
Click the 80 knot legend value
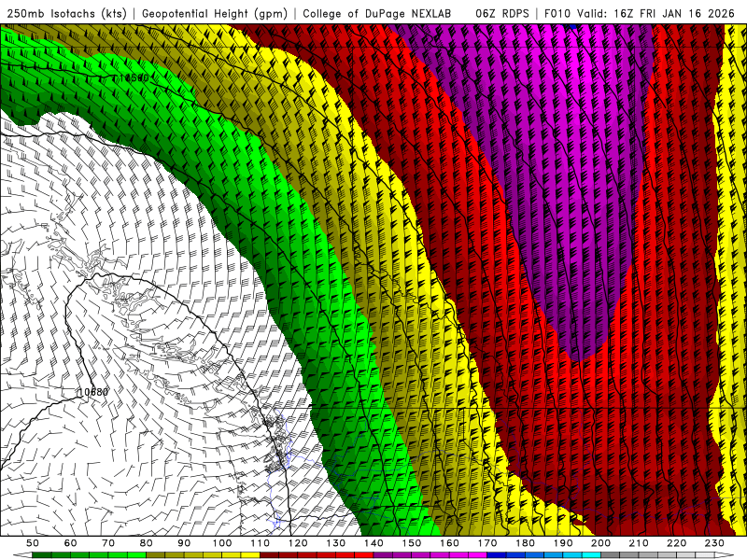(x=147, y=543)
